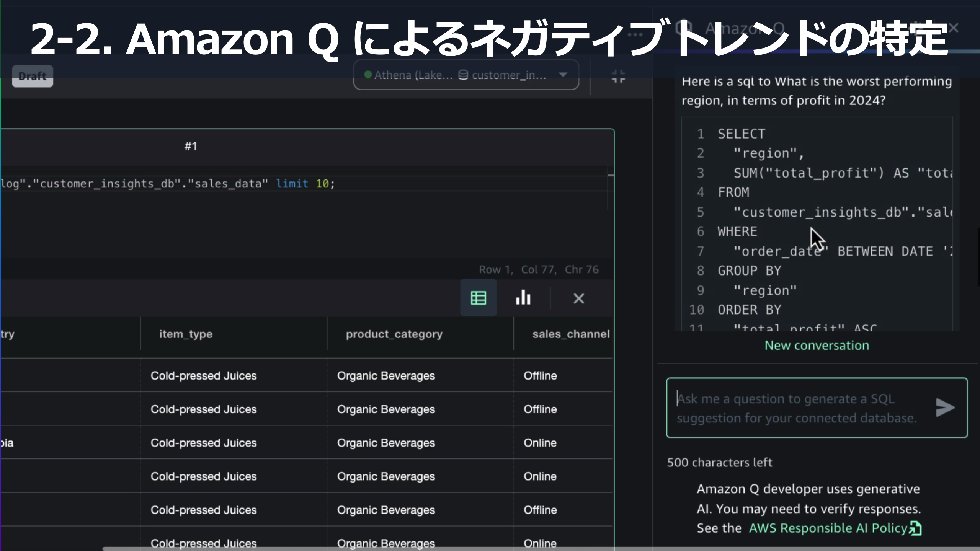Viewport: 980px width, 551px height.
Task: Click the Draft status badge
Action: 33,76
